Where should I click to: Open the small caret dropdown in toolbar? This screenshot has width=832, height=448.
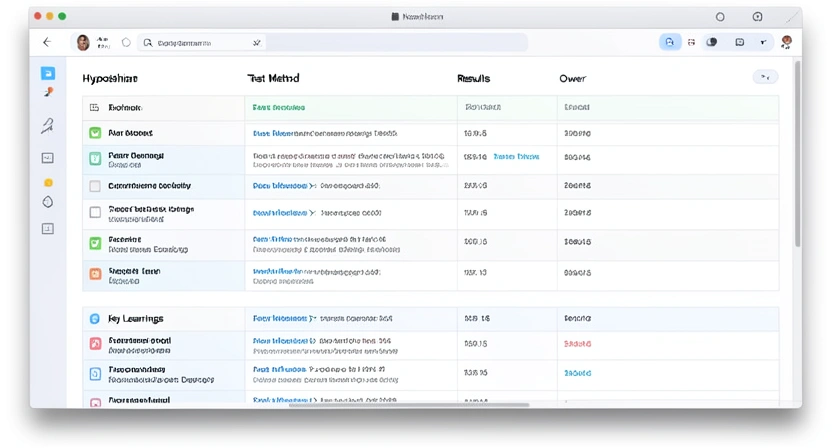click(763, 42)
